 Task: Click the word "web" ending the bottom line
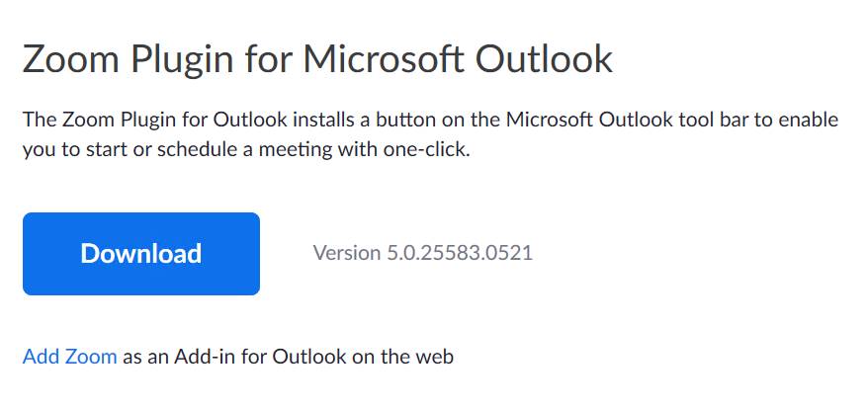click(434, 357)
